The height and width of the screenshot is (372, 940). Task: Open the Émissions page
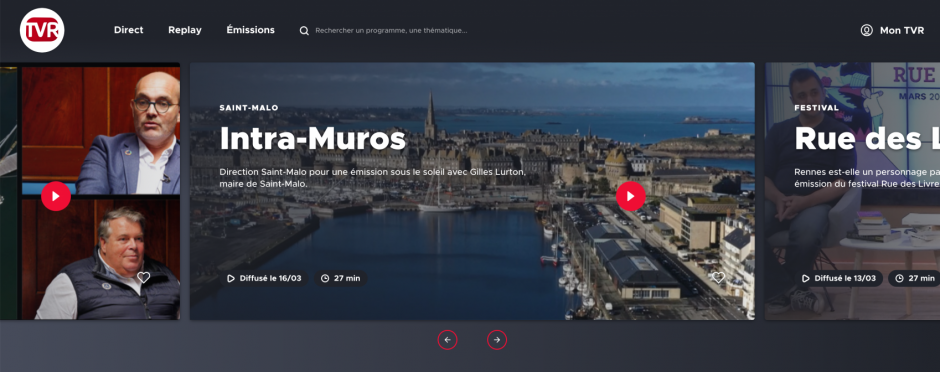(x=251, y=30)
